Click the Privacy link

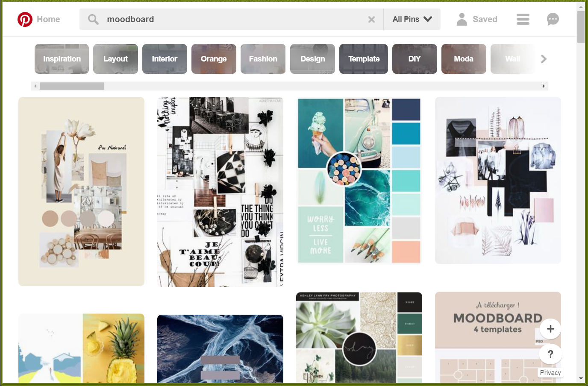[x=550, y=373]
